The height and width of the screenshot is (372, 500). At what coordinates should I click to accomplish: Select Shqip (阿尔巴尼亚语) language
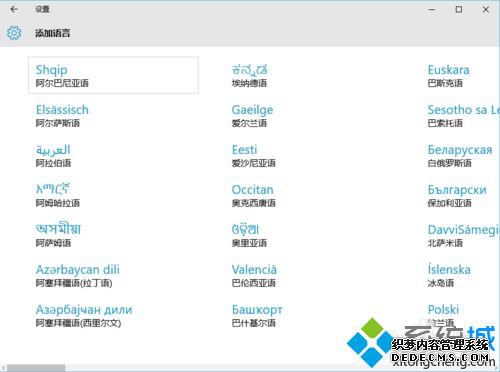[113, 75]
